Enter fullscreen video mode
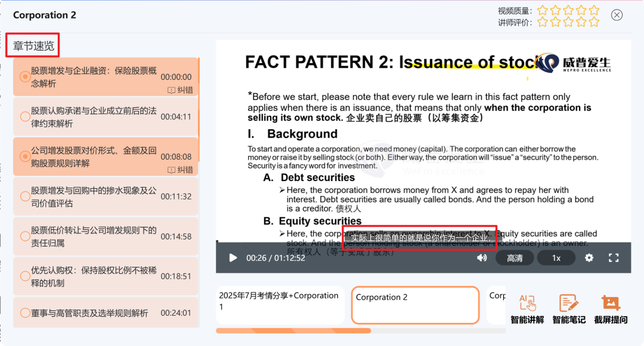Image resolution: width=644 pixels, height=346 pixels. [x=613, y=258]
